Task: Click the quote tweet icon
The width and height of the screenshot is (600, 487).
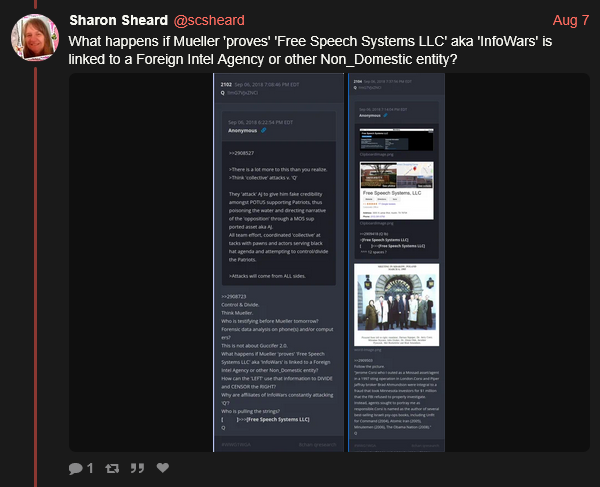Action: (137, 468)
